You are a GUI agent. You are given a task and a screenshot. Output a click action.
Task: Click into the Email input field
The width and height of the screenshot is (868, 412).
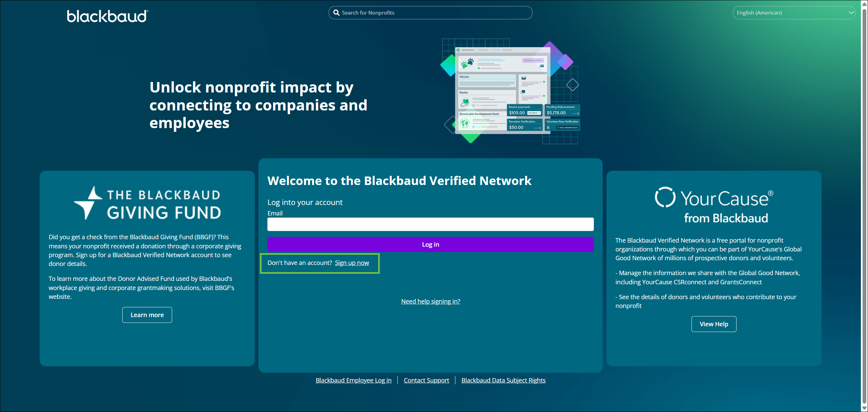pos(430,224)
